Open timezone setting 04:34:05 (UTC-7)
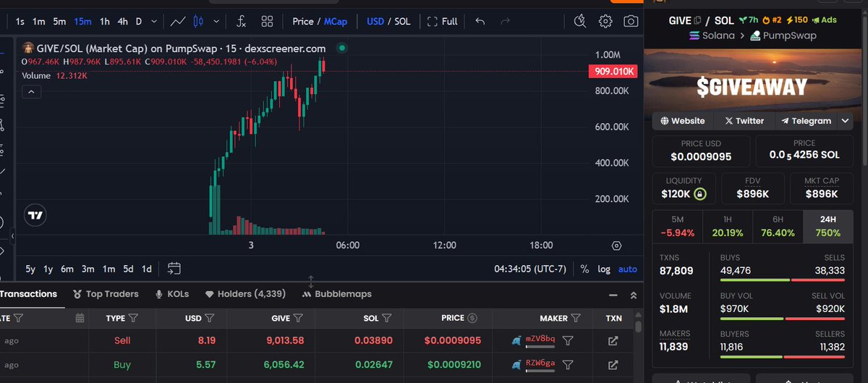The image size is (868, 383). point(530,269)
